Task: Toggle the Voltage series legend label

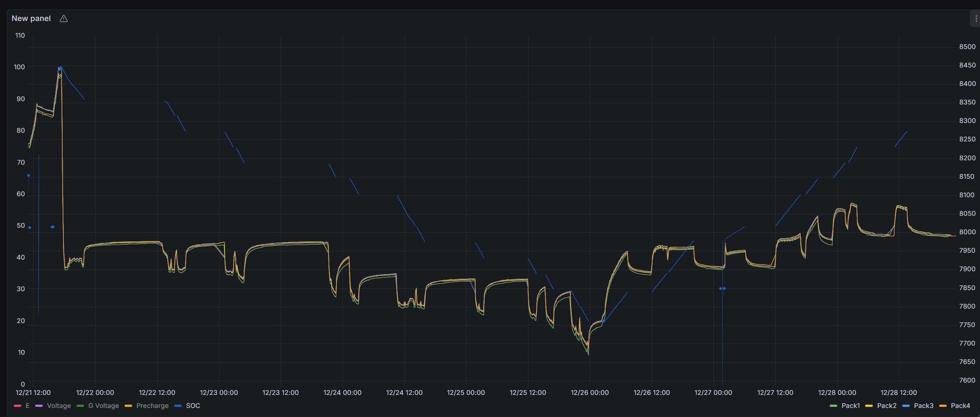Action: pyautogui.click(x=59, y=405)
